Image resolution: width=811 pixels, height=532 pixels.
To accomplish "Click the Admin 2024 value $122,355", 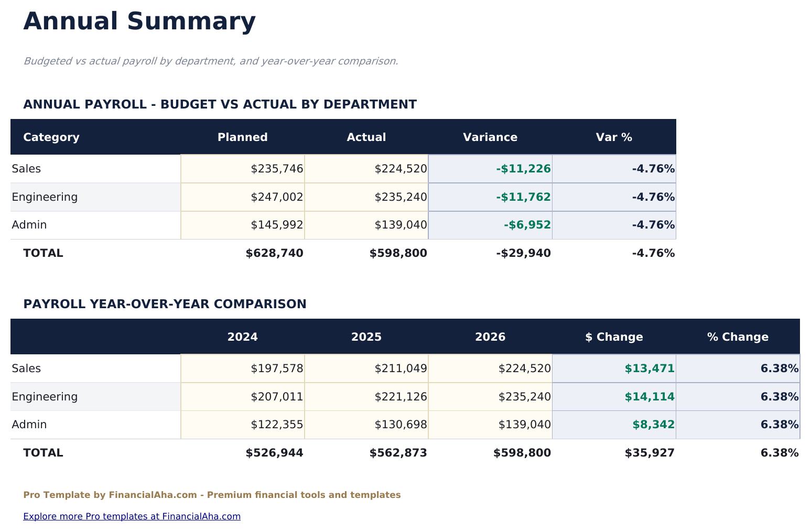I will 275,425.
